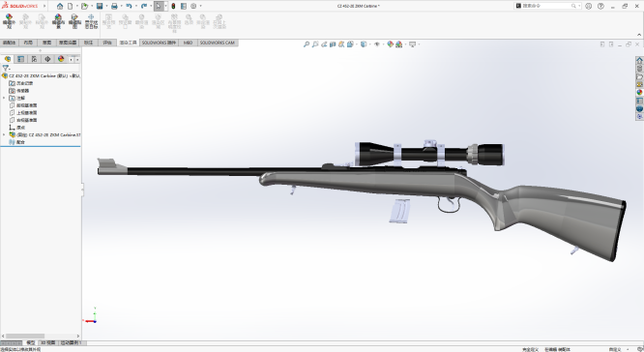This screenshot has height=352, width=644.
Task: Undo the last action
Action: coord(129,6)
